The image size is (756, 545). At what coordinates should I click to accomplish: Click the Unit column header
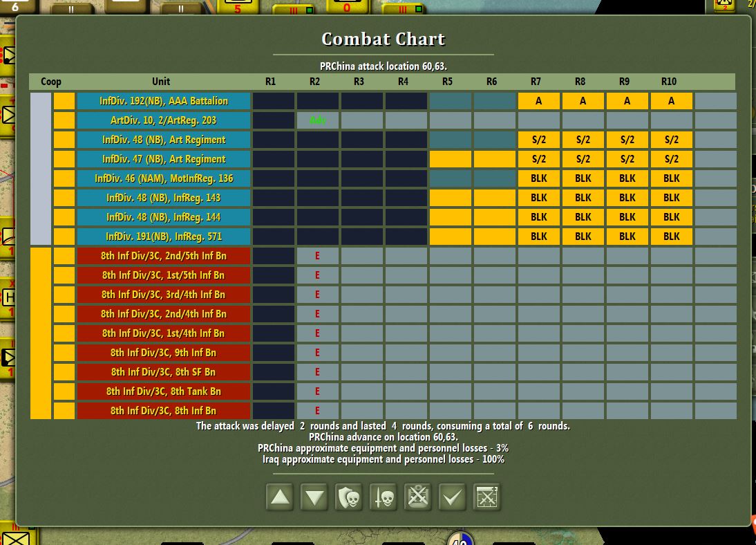click(x=161, y=82)
